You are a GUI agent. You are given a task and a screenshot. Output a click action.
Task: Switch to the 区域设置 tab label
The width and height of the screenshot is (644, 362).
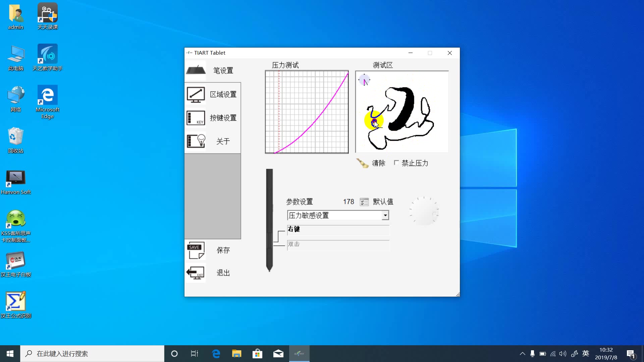(x=223, y=95)
